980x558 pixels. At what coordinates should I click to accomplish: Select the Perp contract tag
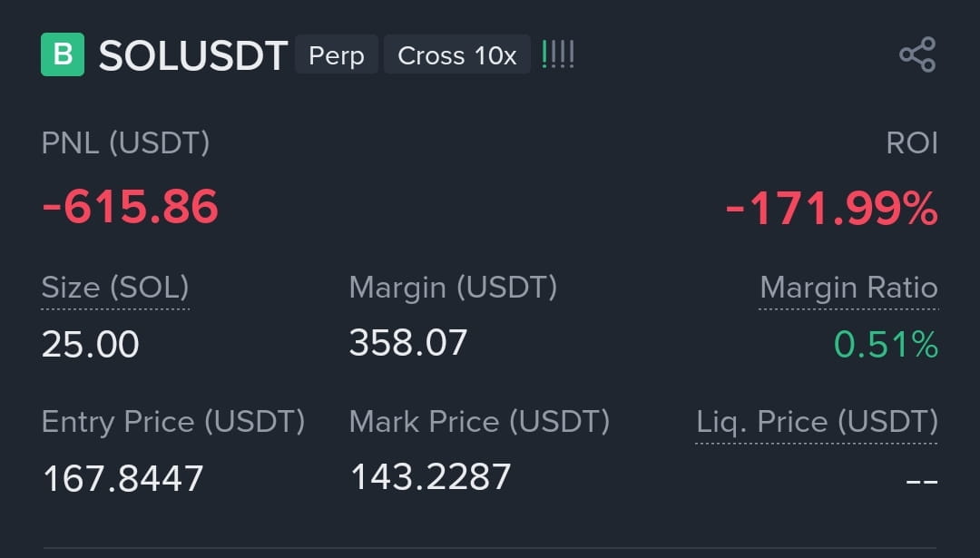click(337, 55)
